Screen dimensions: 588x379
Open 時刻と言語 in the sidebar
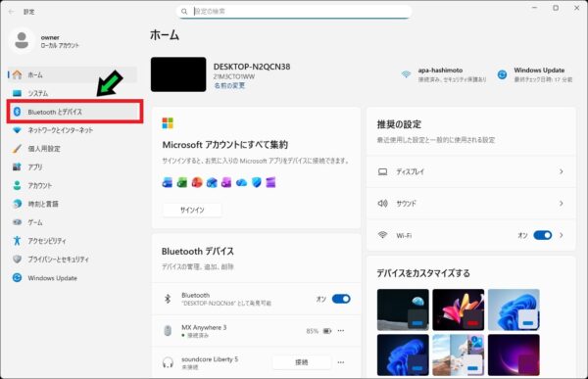[x=73, y=204]
